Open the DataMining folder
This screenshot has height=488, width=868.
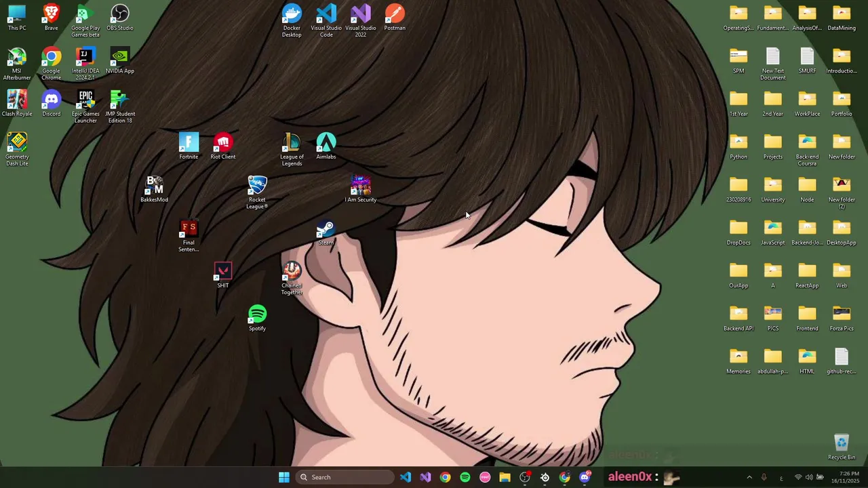point(842,18)
